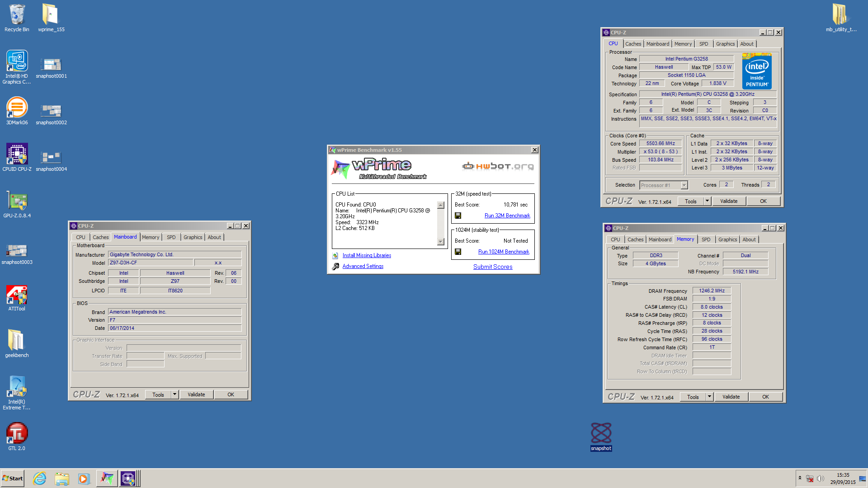
Task: Click the BIOS date field 06/17/2014
Action: [x=175, y=328]
